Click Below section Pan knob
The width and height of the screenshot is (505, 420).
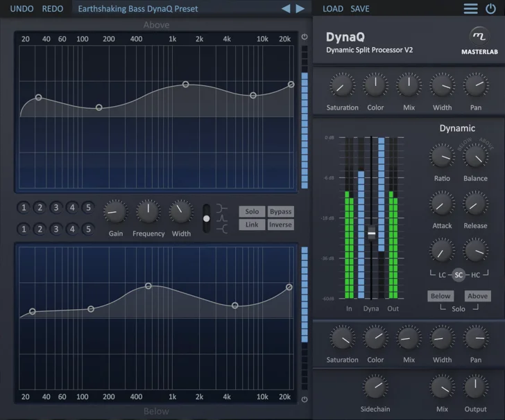pyautogui.click(x=476, y=338)
